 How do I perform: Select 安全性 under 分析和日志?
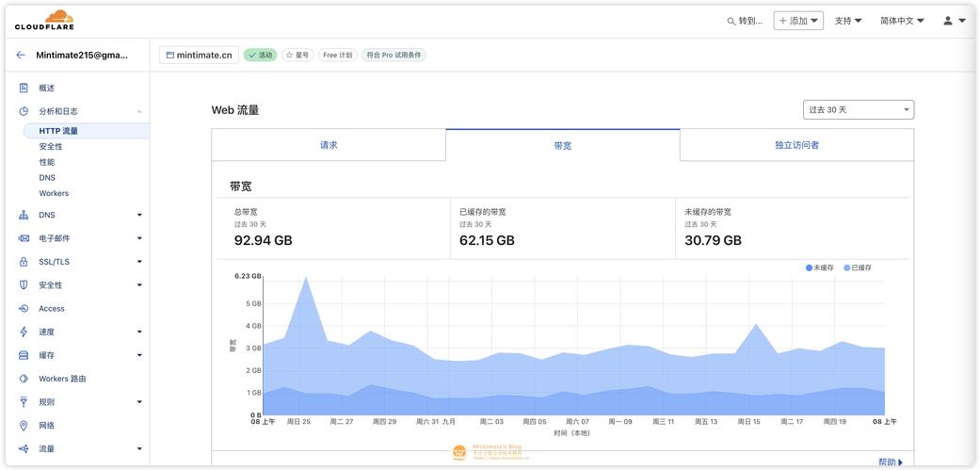51,146
